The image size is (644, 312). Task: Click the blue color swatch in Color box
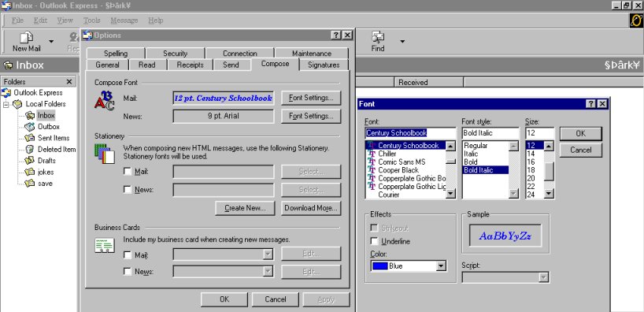pyautogui.click(x=379, y=266)
